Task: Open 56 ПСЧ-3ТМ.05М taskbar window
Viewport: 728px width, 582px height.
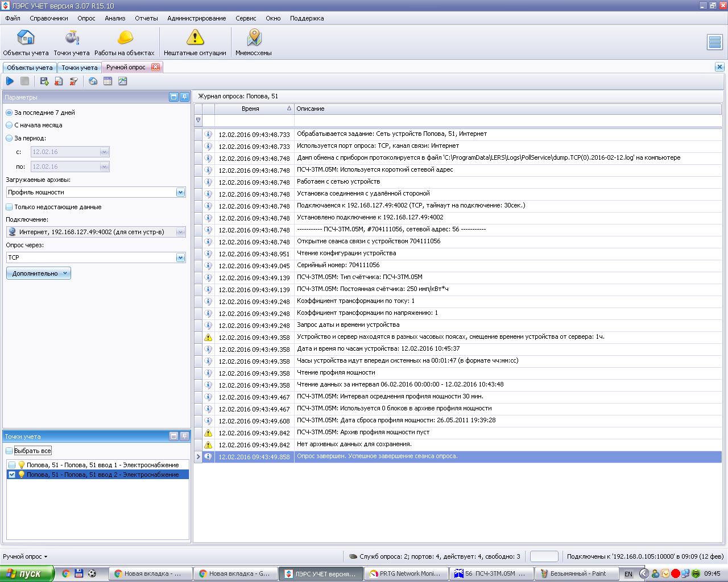Action: (491, 573)
